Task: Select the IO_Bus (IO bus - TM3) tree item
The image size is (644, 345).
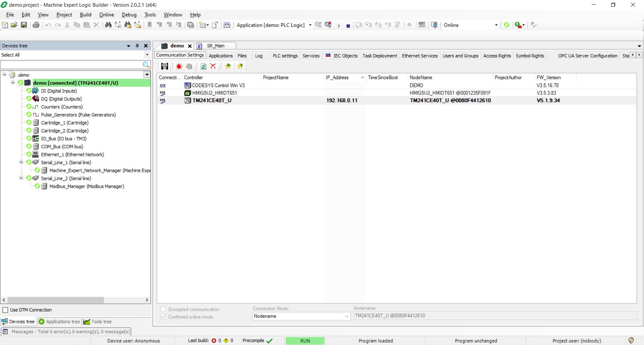Action: point(64,138)
